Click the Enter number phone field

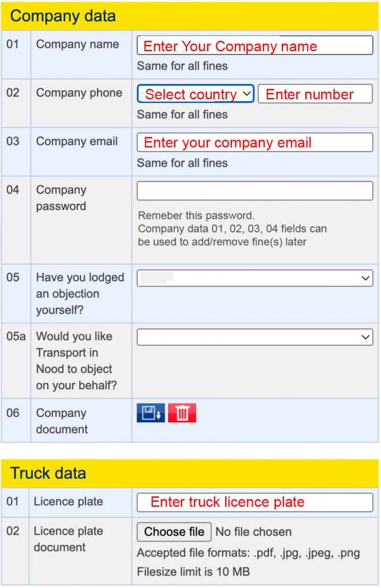click(x=315, y=94)
